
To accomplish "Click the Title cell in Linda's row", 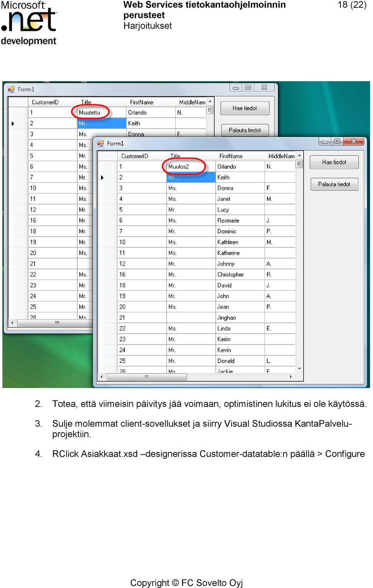I will (x=191, y=329).
